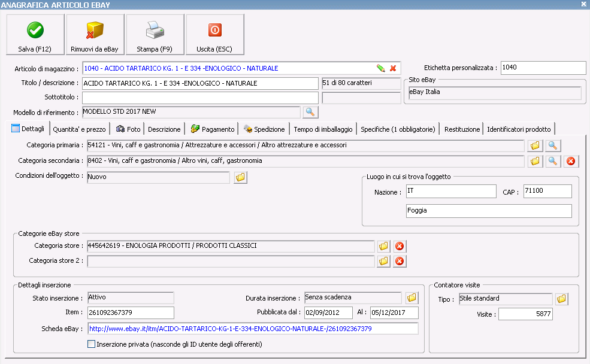Select the Dettagli tab
Screen dimensions: 590x364
(28, 129)
